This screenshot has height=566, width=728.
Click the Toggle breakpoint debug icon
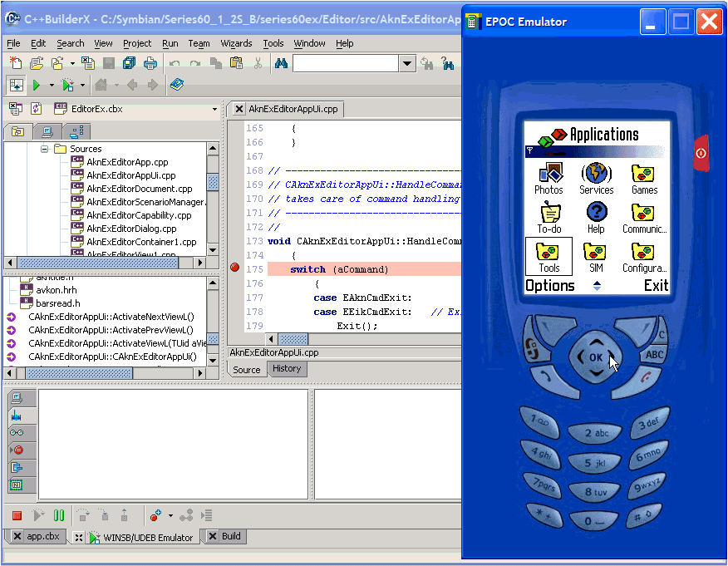[x=155, y=515]
